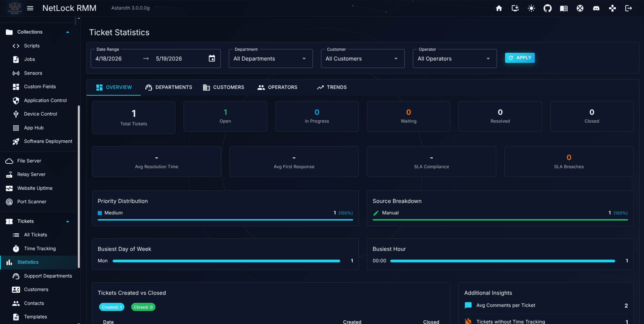
Task: Click the Closed tickets card
Action: point(592,116)
